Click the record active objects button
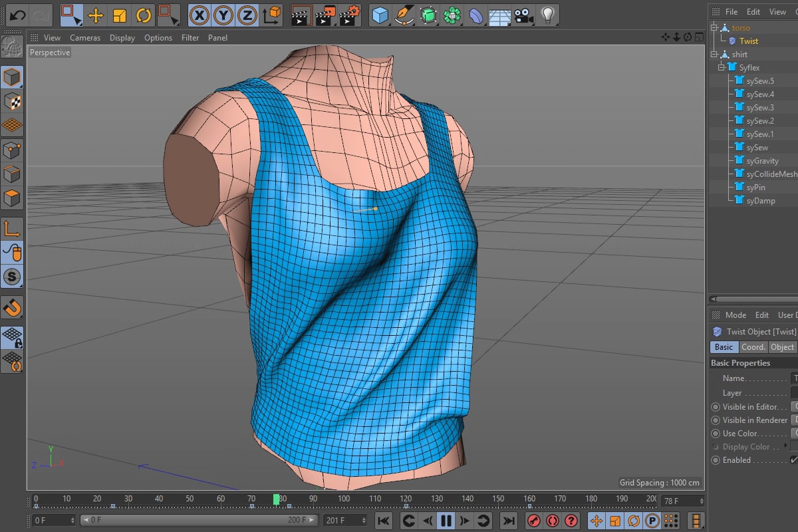Viewport: 798px width, 532px height. (533, 521)
